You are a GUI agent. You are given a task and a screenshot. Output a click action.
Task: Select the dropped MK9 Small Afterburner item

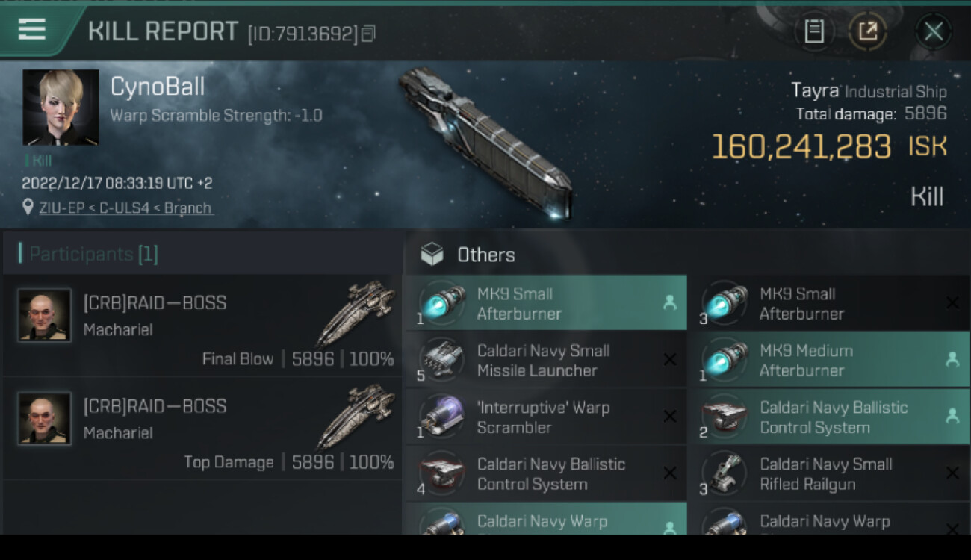click(x=546, y=303)
